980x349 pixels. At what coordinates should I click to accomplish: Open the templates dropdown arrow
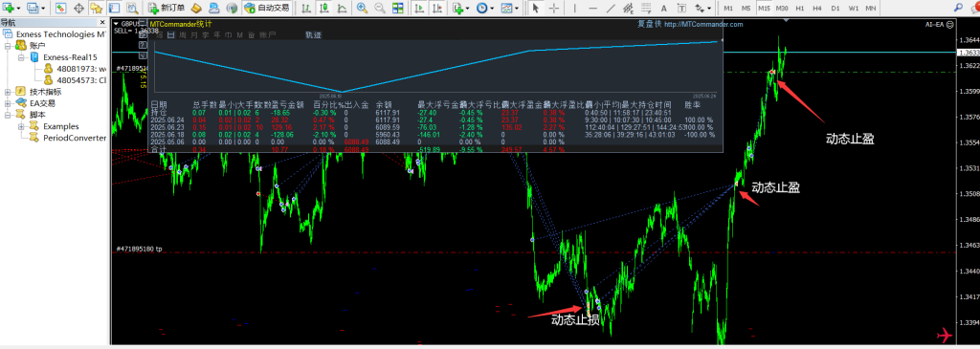(516, 9)
